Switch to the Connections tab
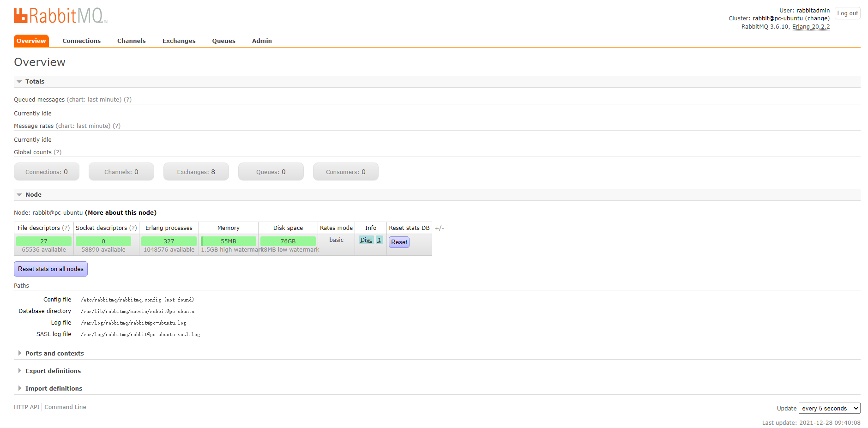This screenshot has height=428, width=868. click(x=82, y=41)
